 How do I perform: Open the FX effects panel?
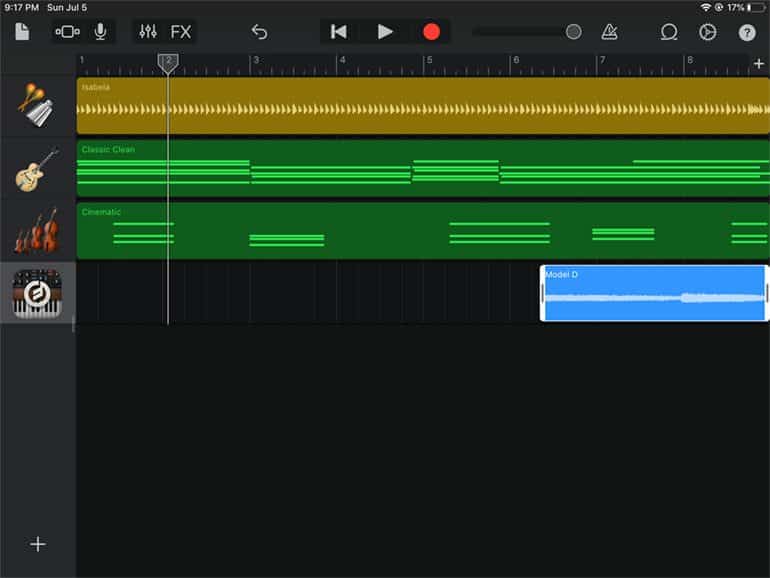point(180,32)
